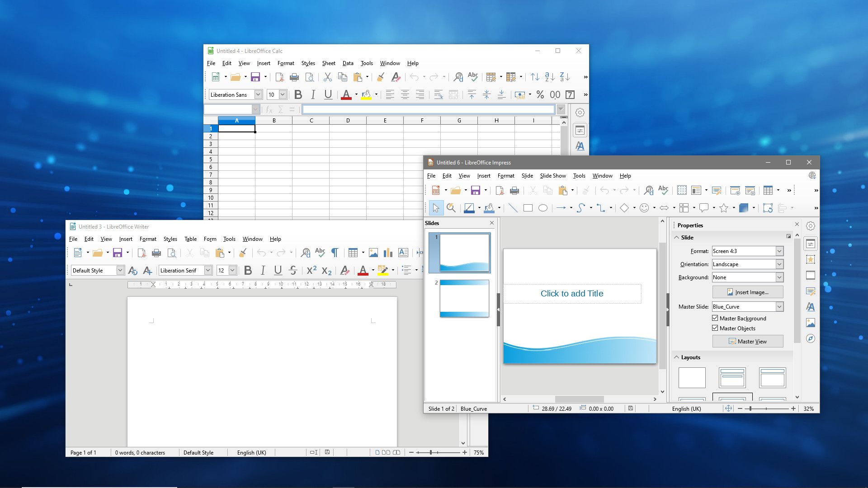Screen dimensions: 868x488
Task: Open the Gallery panel in Impress sidebar
Action: 811,322
